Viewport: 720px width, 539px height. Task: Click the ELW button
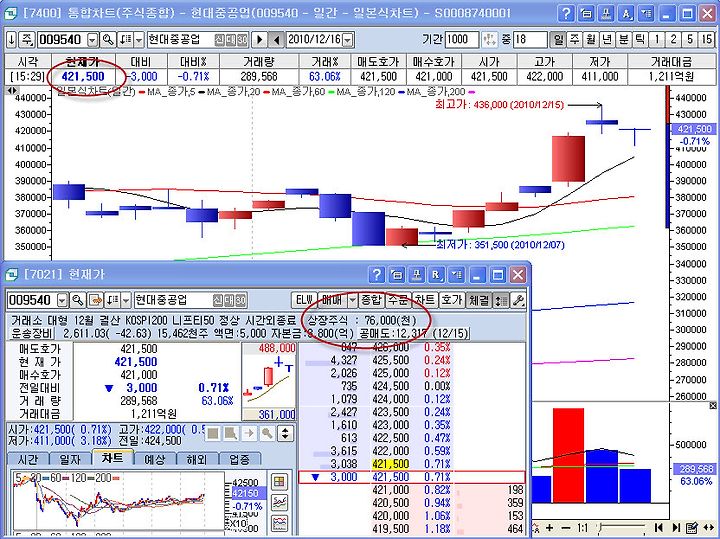pyautogui.click(x=304, y=300)
